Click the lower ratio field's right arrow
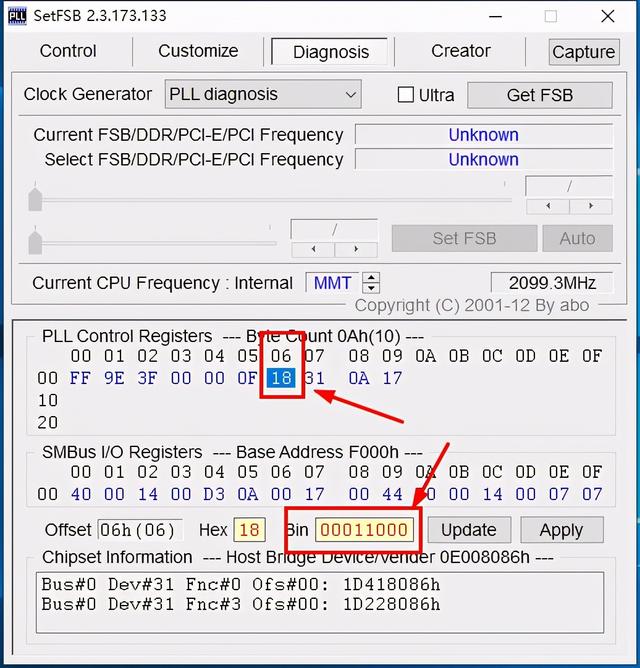The width and height of the screenshot is (640, 668). pyautogui.click(x=356, y=249)
